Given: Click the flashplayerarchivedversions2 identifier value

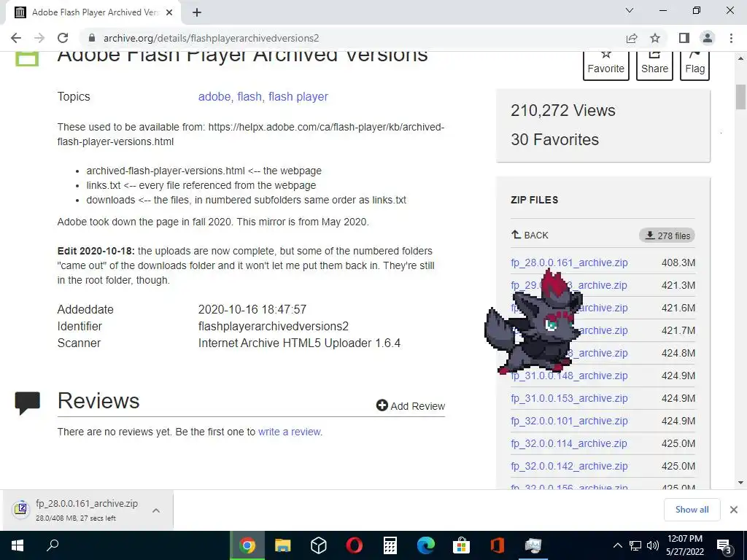Looking at the screenshot, I should pos(274,326).
